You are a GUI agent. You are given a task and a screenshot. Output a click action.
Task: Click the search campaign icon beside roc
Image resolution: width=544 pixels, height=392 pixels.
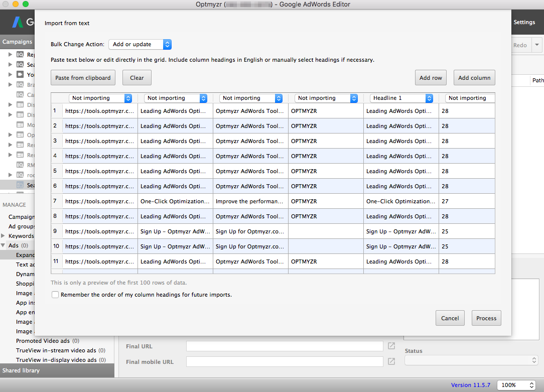pyautogui.click(x=21, y=175)
